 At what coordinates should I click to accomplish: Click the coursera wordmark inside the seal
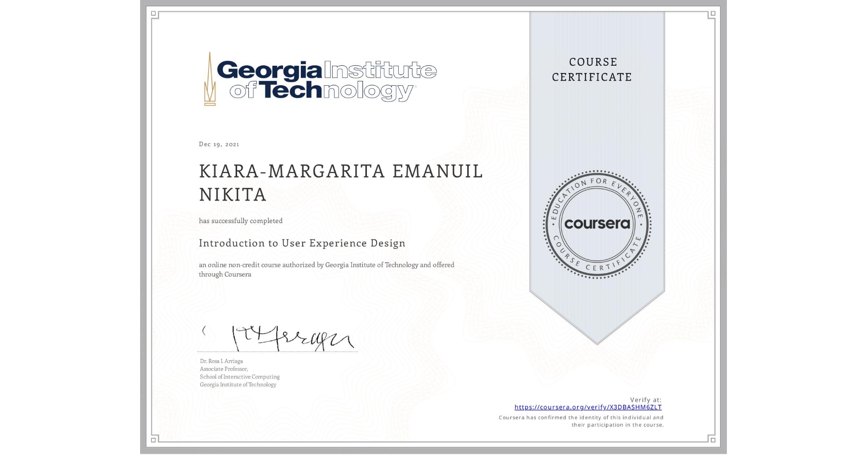tap(597, 224)
